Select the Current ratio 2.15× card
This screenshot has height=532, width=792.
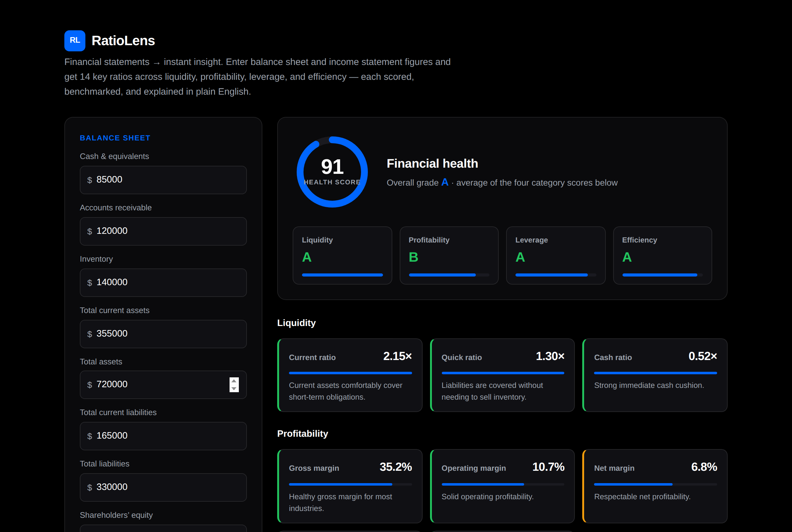(x=350, y=375)
